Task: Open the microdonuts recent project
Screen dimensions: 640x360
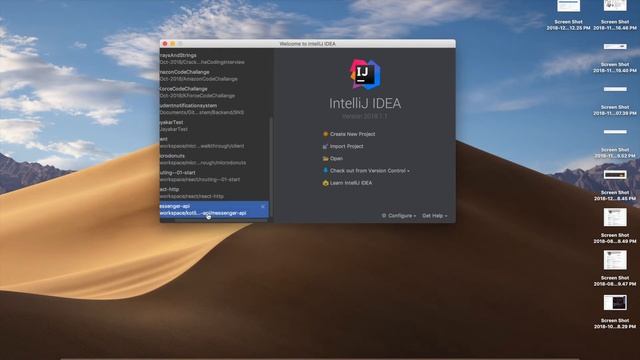Action: (x=214, y=159)
